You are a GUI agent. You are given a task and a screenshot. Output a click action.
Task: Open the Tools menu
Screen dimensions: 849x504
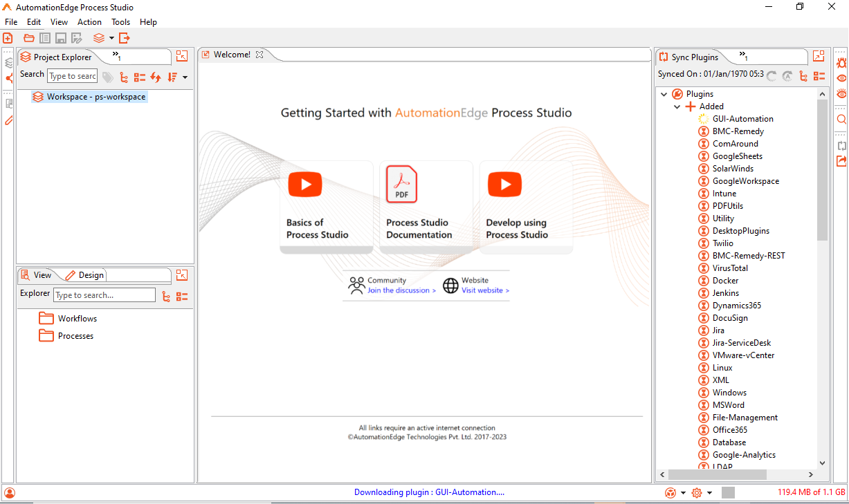point(120,22)
